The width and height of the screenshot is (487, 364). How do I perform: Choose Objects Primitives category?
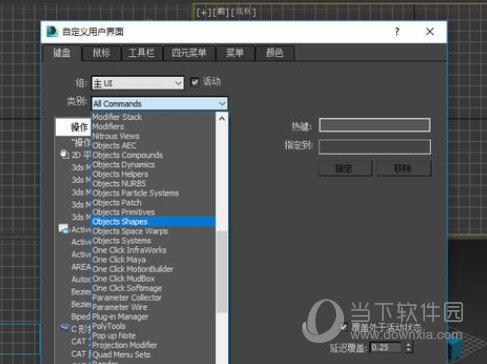(153, 212)
